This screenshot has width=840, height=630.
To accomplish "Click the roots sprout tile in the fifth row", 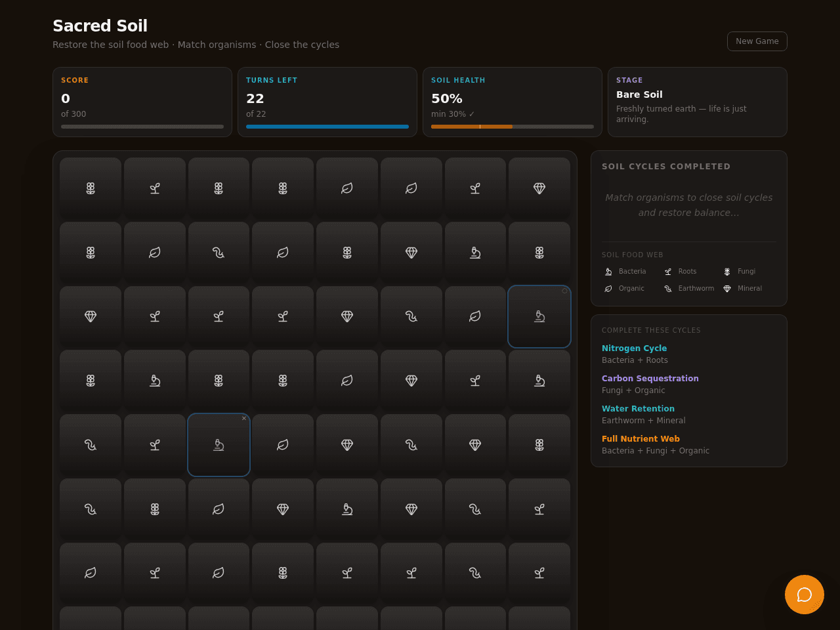I will 155,445.
